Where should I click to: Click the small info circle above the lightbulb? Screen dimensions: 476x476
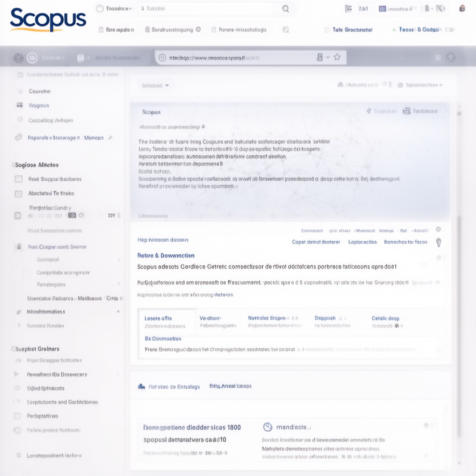(x=438, y=229)
